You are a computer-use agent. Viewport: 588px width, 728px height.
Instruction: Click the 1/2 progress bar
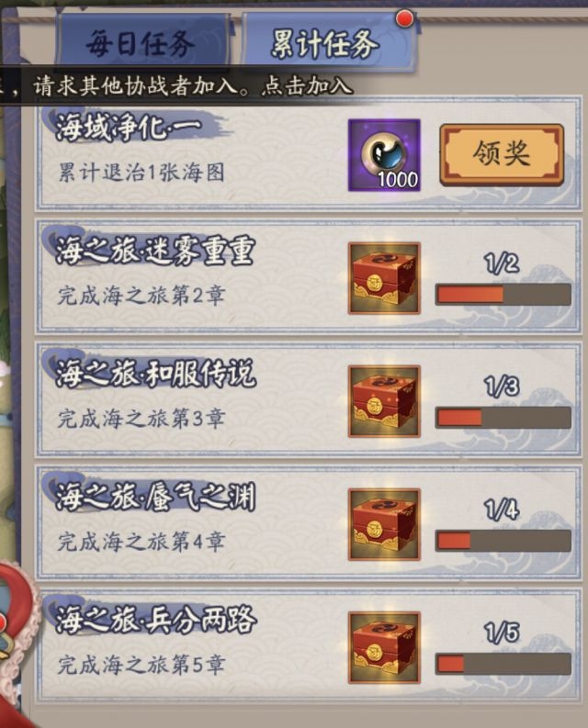click(503, 295)
